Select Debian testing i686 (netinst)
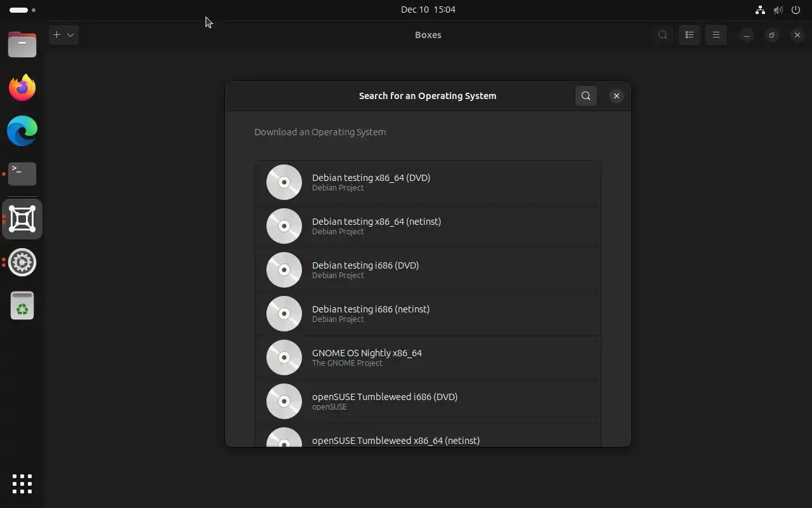This screenshot has height=508, width=812. (x=428, y=314)
